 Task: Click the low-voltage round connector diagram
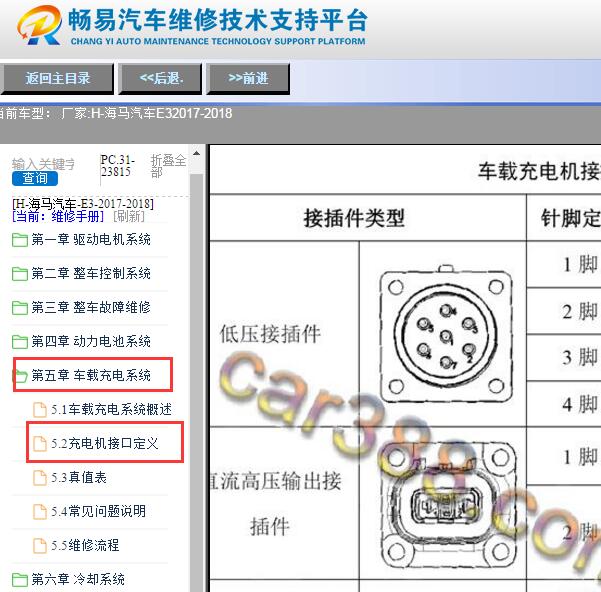[x=446, y=334]
